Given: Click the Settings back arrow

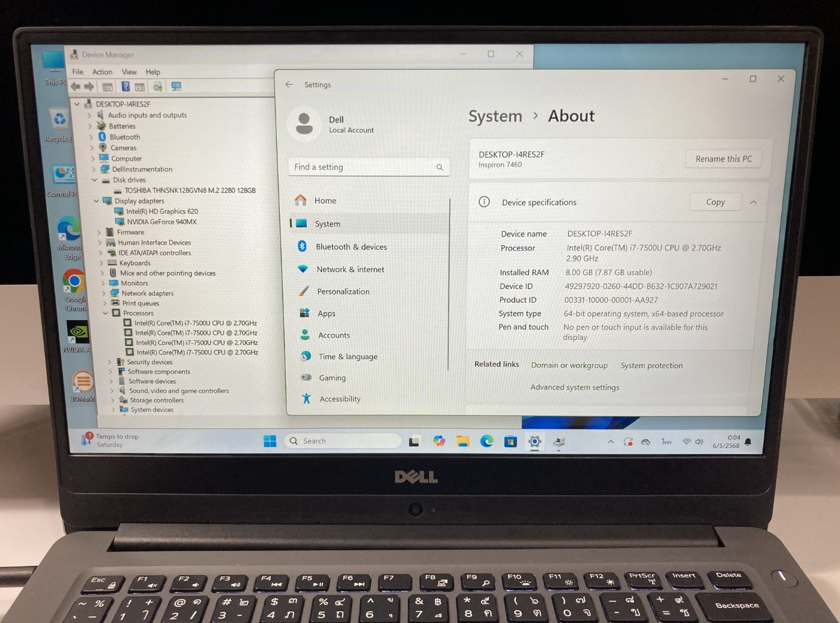Looking at the screenshot, I should pos(289,85).
